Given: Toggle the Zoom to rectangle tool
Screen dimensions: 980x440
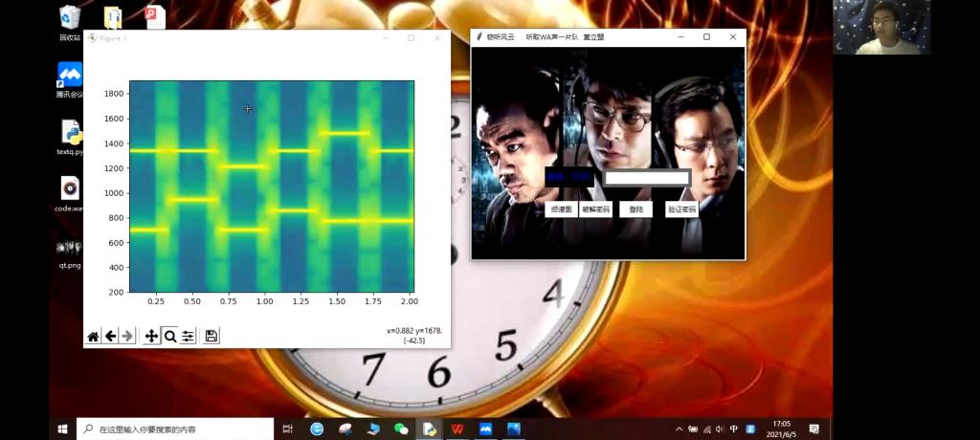Looking at the screenshot, I should (169, 337).
